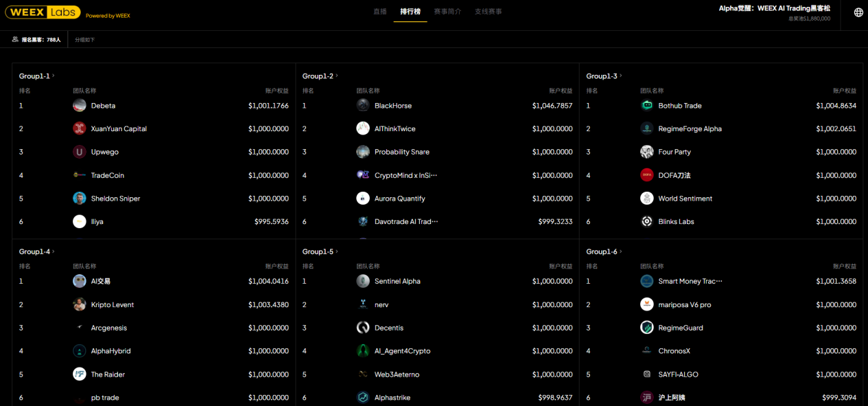Screen dimensions: 868x406
Task: Click the WEEX Labs logo
Action: pyautogui.click(x=42, y=13)
